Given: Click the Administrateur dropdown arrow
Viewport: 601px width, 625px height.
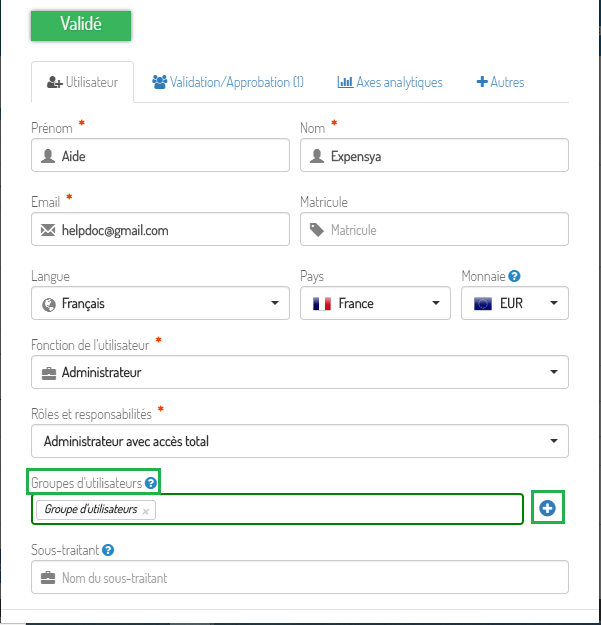Looking at the screenshot, I should pos(554,372).
